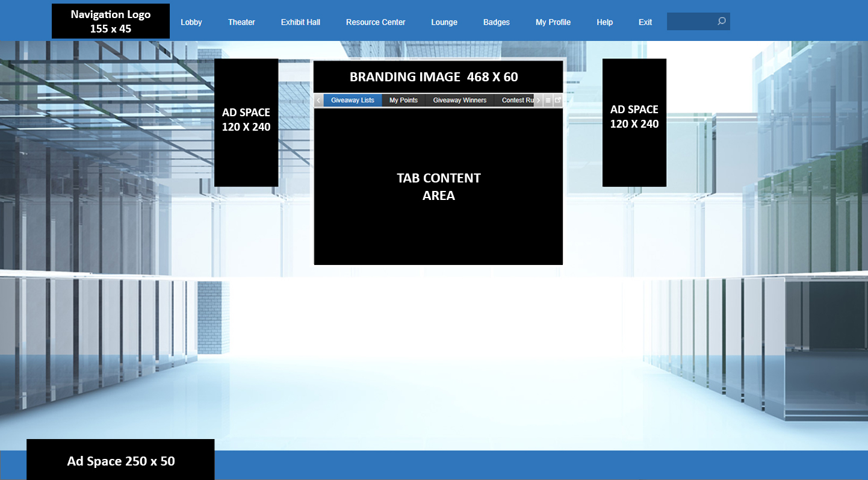Open the Theater navigation item

241,22
